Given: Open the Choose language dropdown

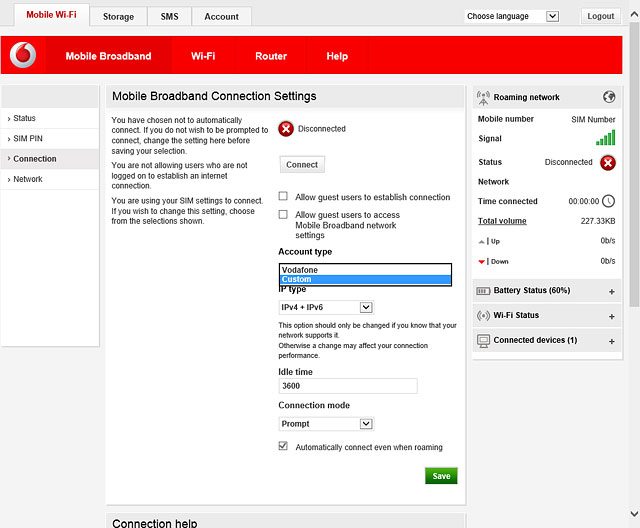Looking at the screenshot, I should 512,16.
